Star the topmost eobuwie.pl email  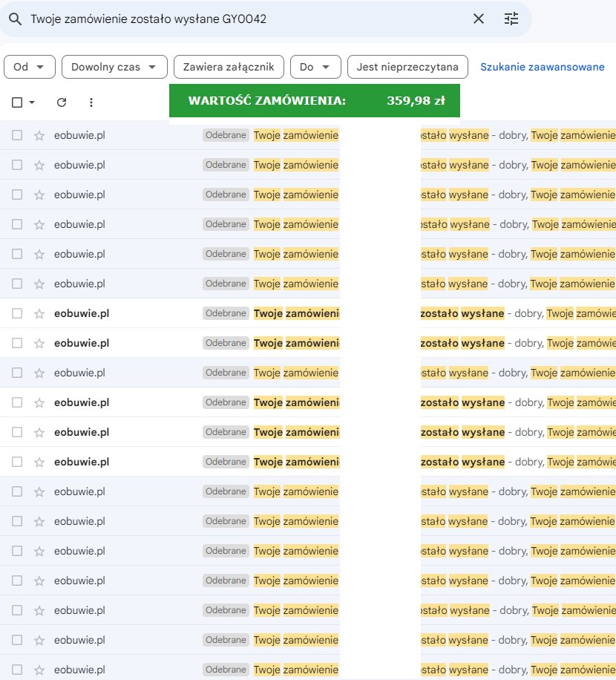[x=39, y=135]
